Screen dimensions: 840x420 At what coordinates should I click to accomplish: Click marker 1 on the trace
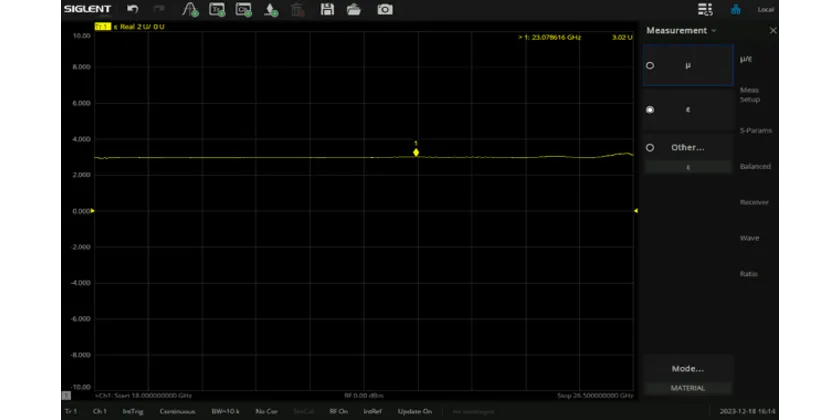point(416,153)
